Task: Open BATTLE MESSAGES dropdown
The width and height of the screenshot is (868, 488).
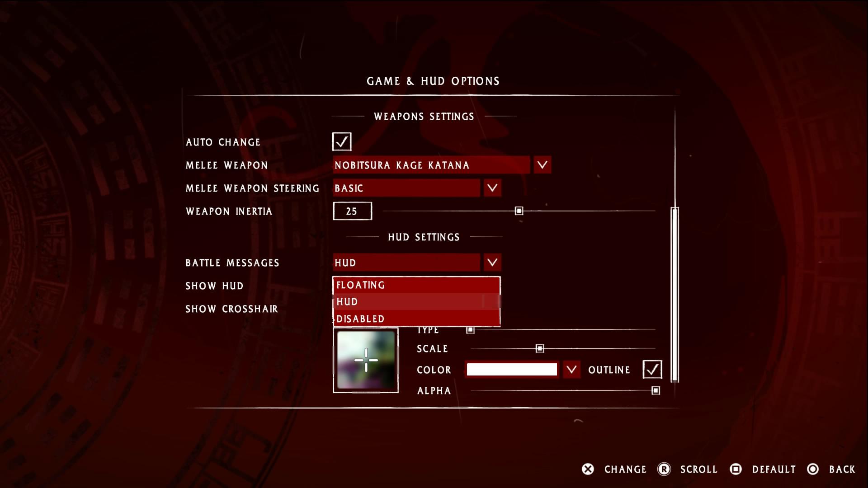Action: click(x=492, y=263)
